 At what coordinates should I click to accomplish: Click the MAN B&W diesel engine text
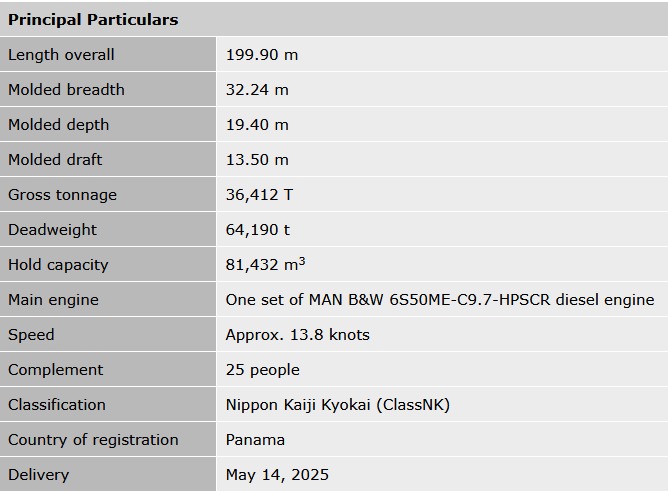click(440, 300)
